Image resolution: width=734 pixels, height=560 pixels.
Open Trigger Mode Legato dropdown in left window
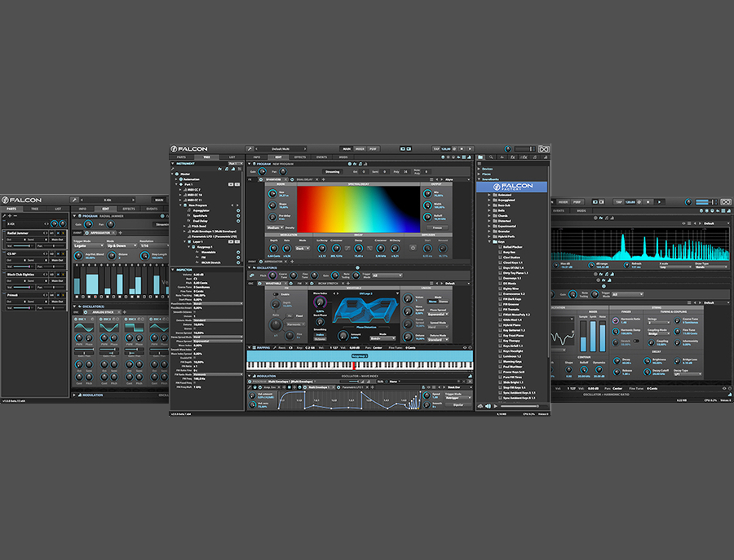pyautogui.click(x=88, y=245)
